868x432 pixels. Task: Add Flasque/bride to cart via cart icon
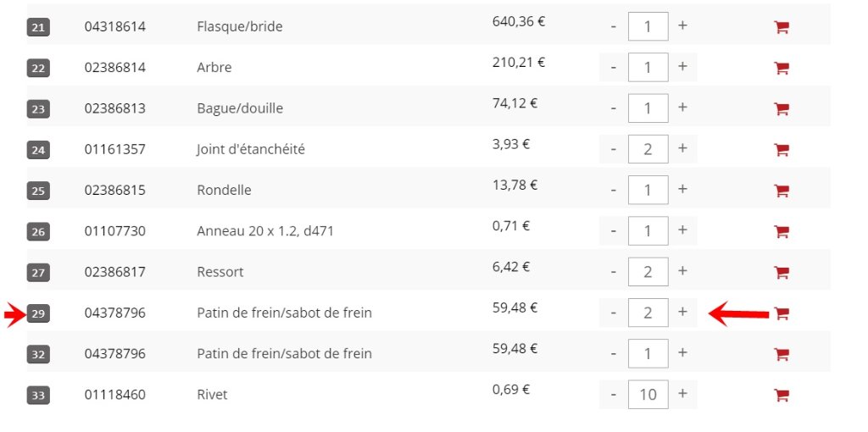(781, 26)
